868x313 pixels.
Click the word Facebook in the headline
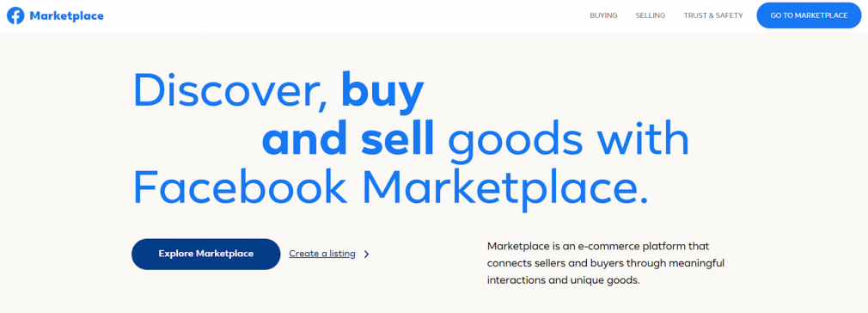241,187
